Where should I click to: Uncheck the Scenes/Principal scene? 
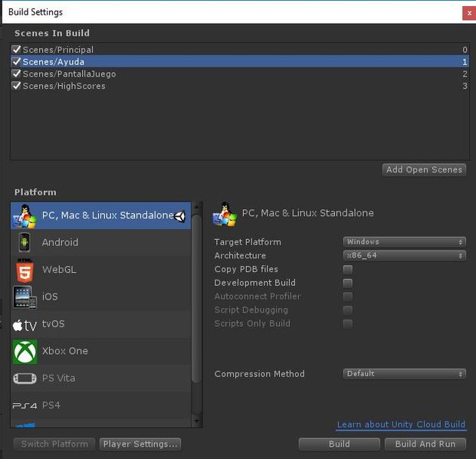click(x=16, y=49)
